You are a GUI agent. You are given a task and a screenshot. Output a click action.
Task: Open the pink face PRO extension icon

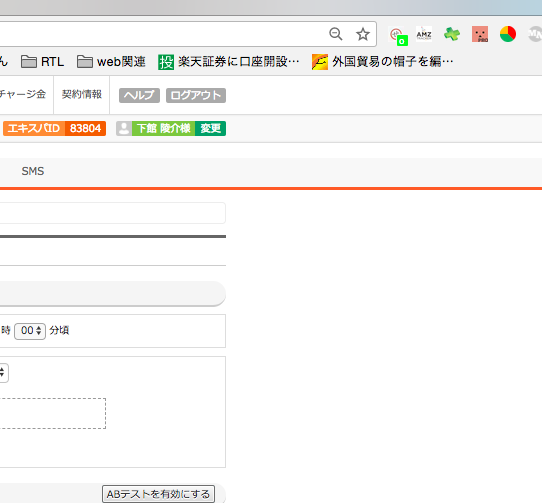click(x=480, y=34)
